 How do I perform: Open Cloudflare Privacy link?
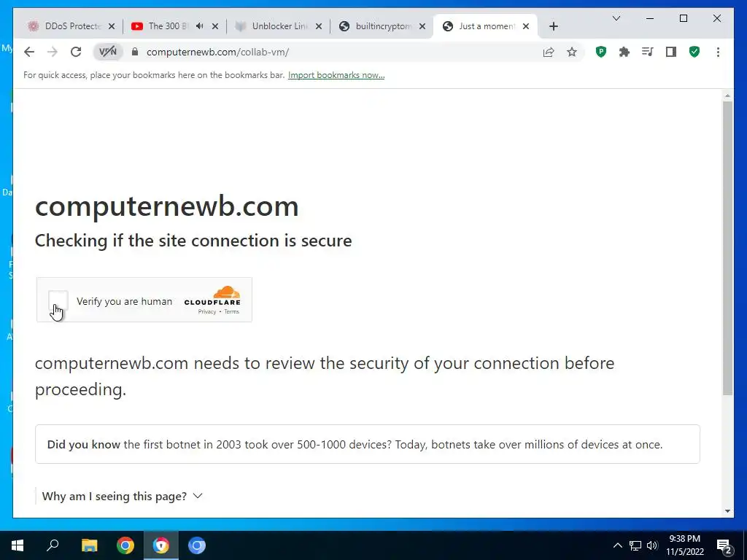click(206, 312)
